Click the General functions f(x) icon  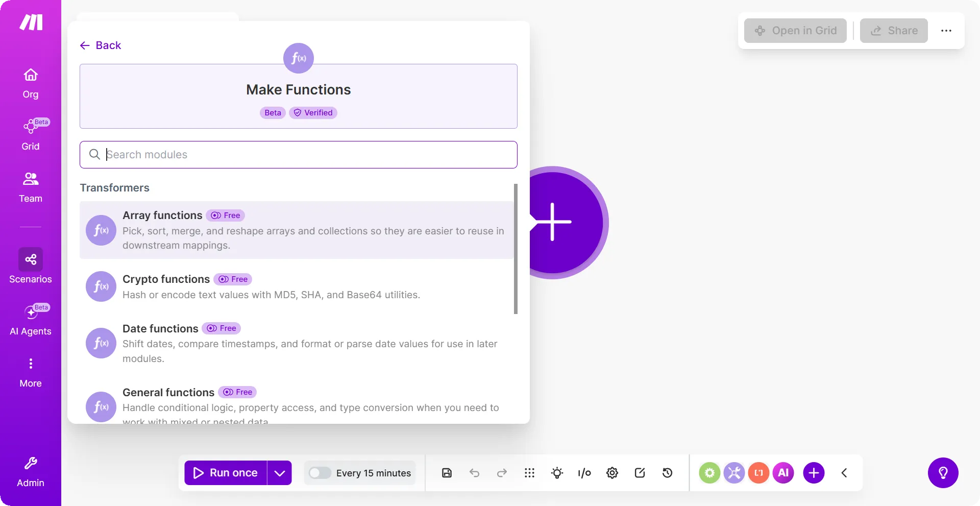tap(101, 407)
